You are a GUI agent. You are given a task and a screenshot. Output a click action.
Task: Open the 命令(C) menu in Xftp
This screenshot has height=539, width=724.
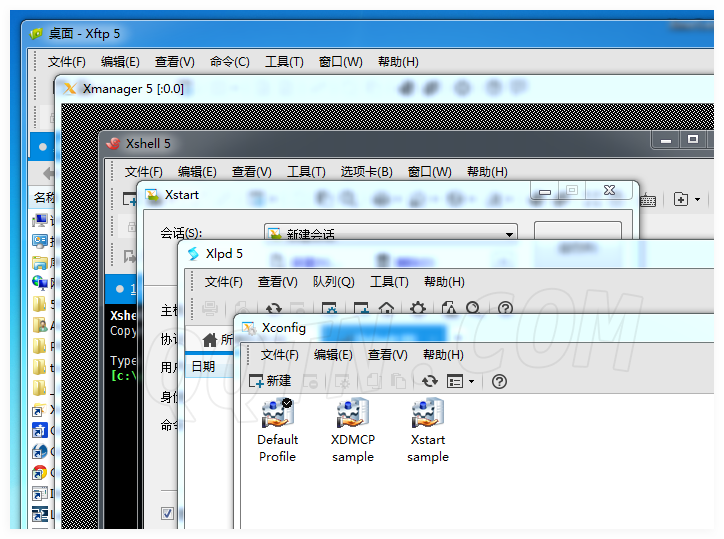coord(229,62)
